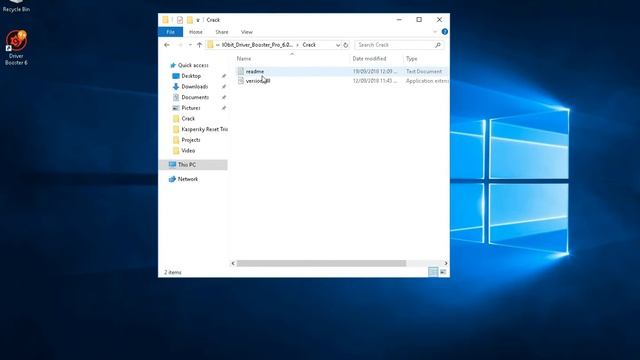The width and height of the screenshot is (640, 360).
Task: Select the version.dll file
Action: coord(258,81)
